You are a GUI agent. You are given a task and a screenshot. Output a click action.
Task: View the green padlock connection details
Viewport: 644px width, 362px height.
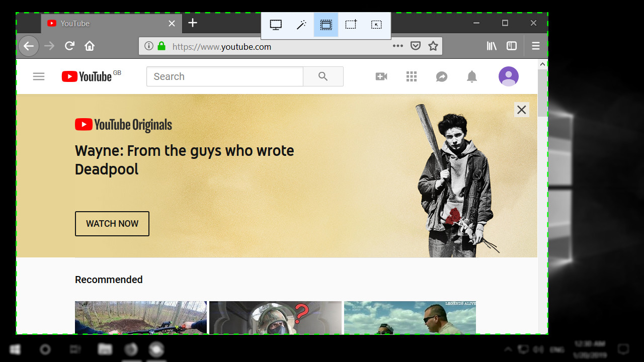pos(162,46)
